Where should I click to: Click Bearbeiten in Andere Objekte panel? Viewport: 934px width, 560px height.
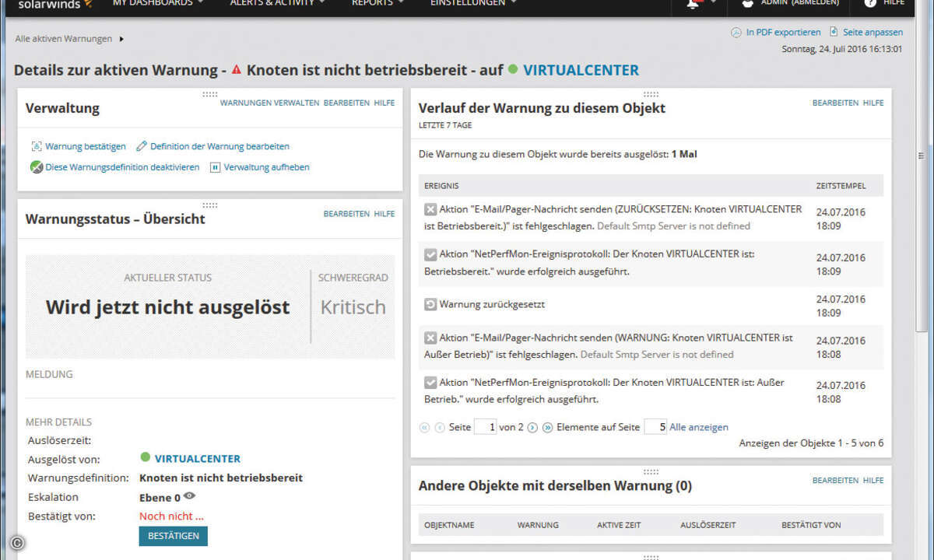pyautogui.click(x=835, y=481)
